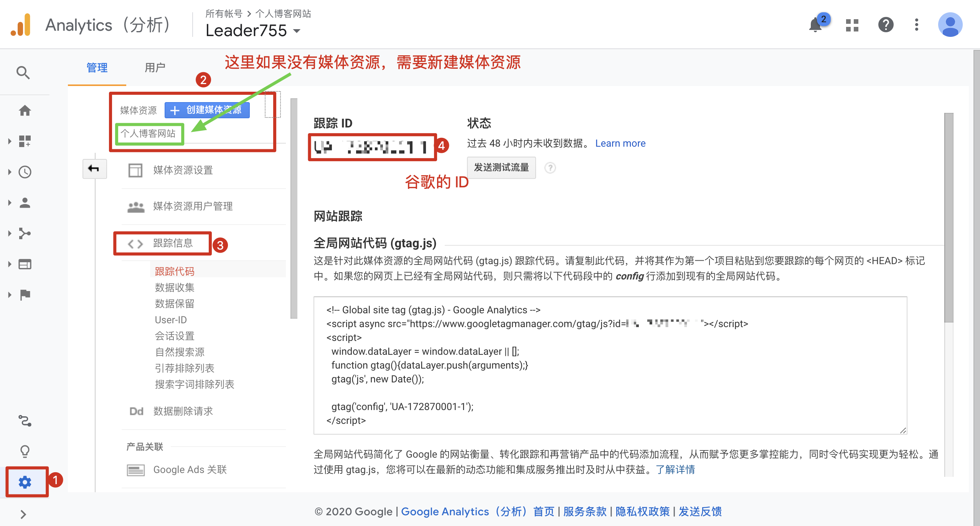Expand the left sidebar with the chevron
This screenshot has height=526, width=980.
[x=23, y=514]
